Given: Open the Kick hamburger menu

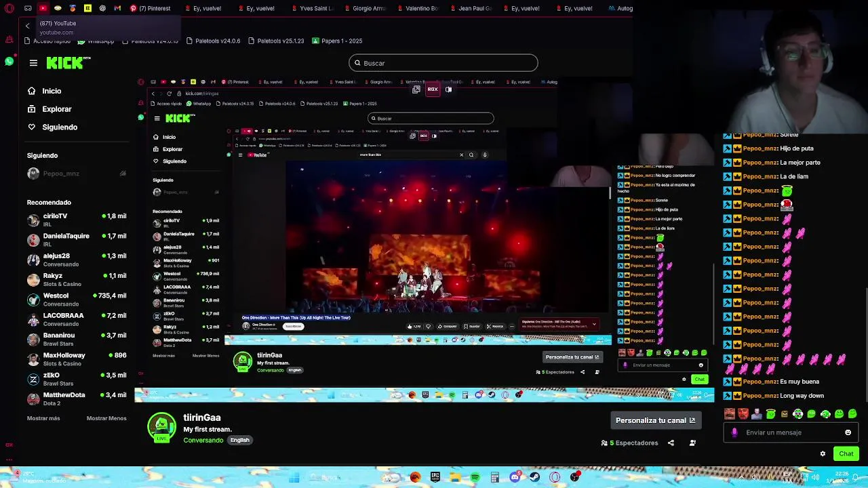Looking at the screenshot, I should 33,63.
